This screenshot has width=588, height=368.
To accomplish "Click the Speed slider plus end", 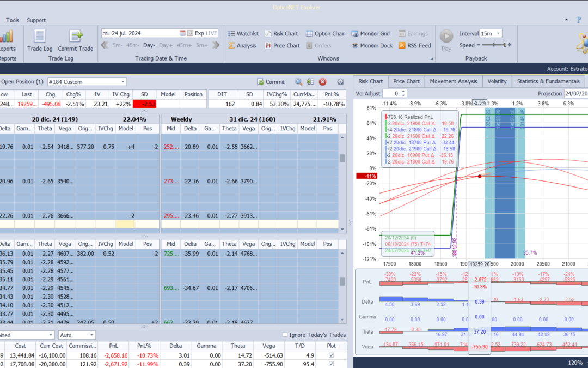I will click(x=510, y=45).
